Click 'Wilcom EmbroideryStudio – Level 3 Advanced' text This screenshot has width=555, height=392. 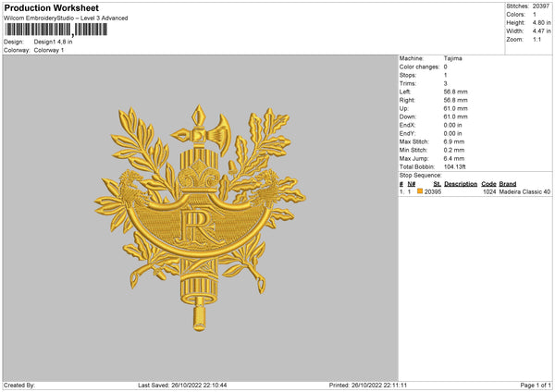[66, 18]
